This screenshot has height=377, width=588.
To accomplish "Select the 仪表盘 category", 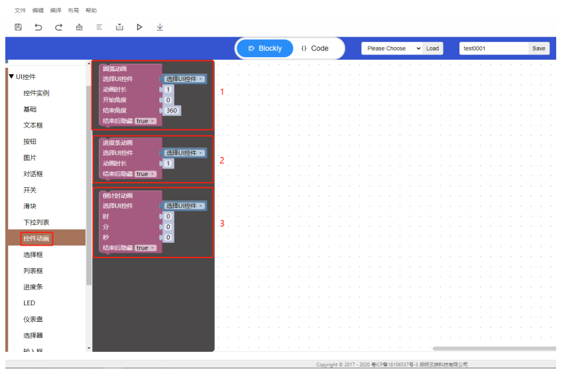I will click(33, 319).
